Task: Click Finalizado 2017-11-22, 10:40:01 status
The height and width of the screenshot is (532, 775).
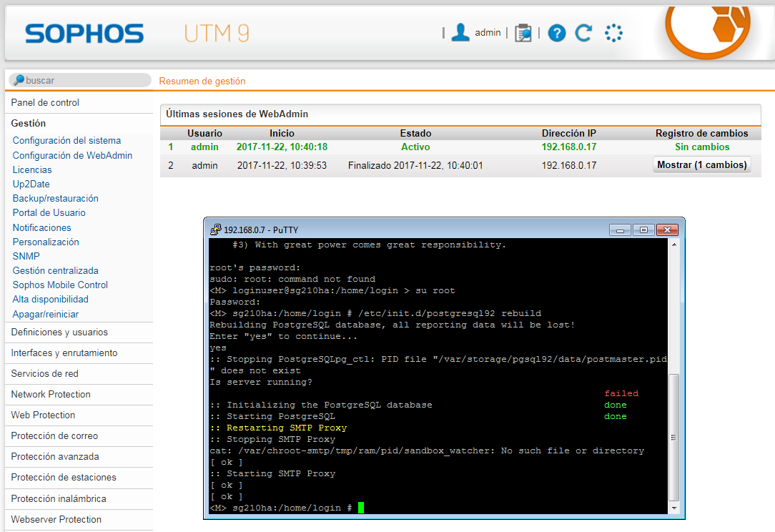Action: 415,166
